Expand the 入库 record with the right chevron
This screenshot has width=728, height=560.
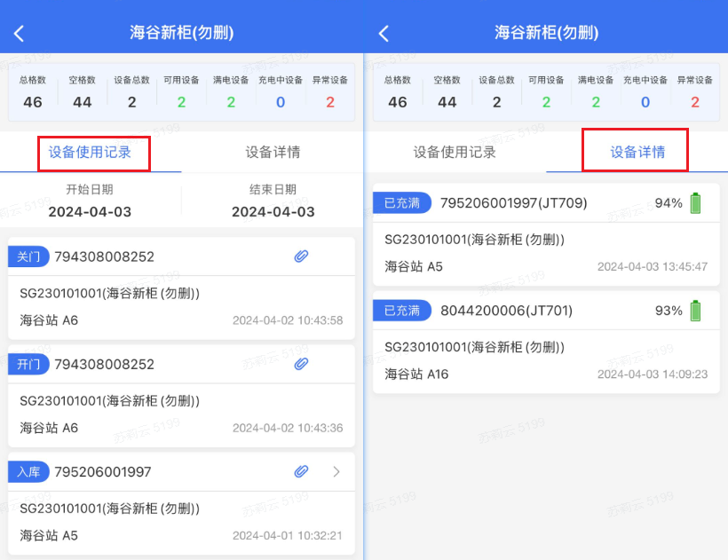point(336,472)
